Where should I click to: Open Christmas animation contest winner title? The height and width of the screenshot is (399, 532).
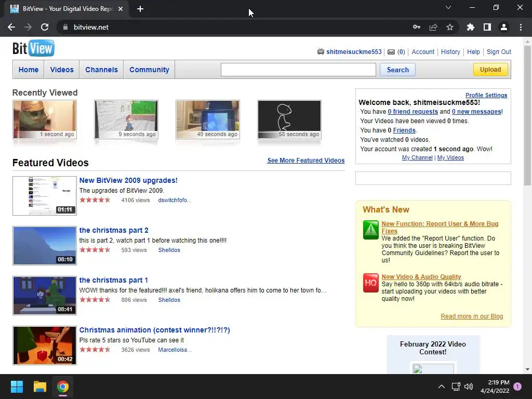pos(154,330)
